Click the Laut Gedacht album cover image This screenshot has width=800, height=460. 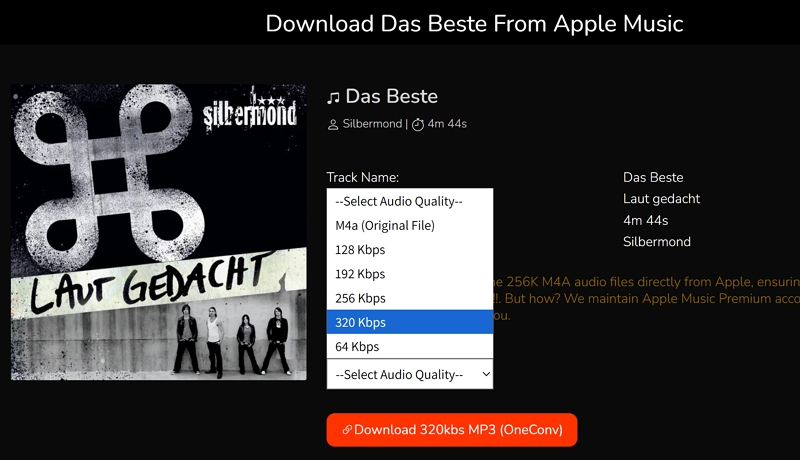pyautogui.click(x=159, y=232)
